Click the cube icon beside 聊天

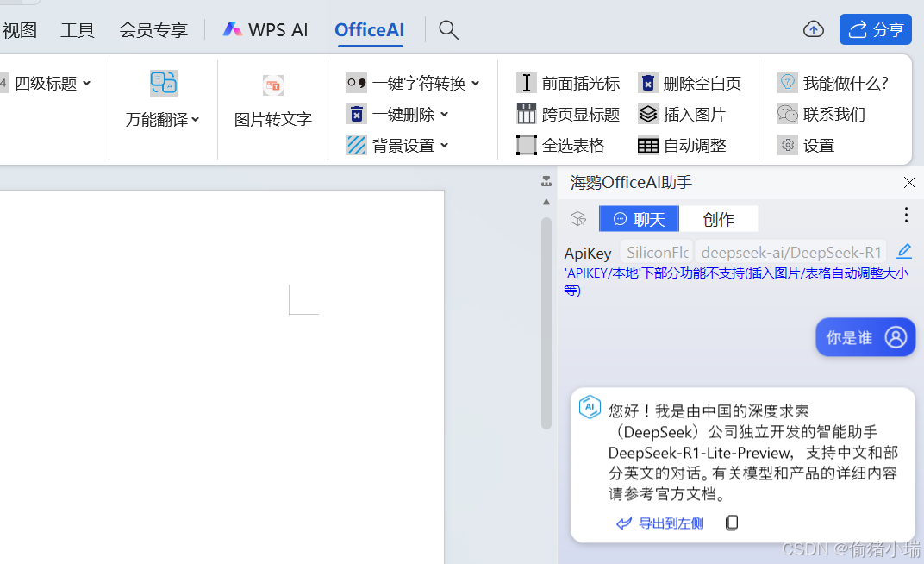pos(578,219)
